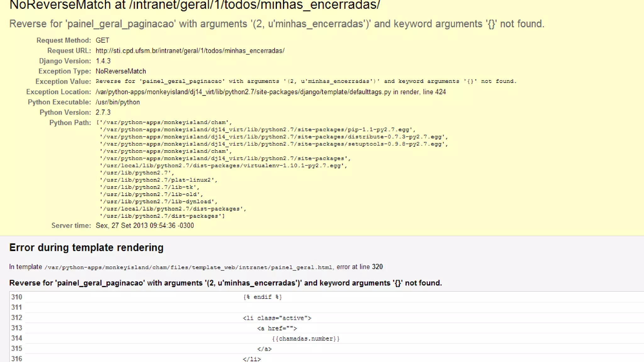644x362 pixels.
Task: Click source line 312 li class active
Action: tap(277, 318)
